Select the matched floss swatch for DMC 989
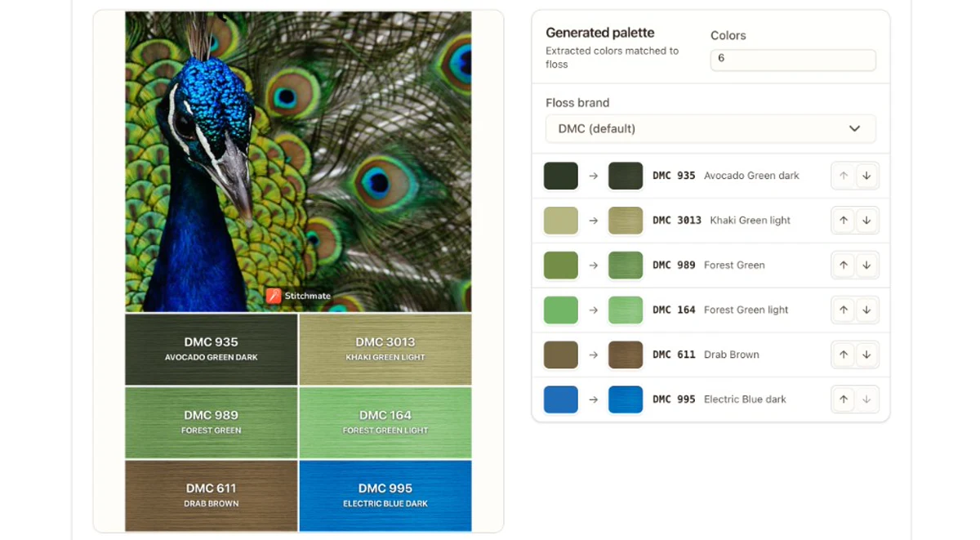980x540 pixels. [626, 266]
